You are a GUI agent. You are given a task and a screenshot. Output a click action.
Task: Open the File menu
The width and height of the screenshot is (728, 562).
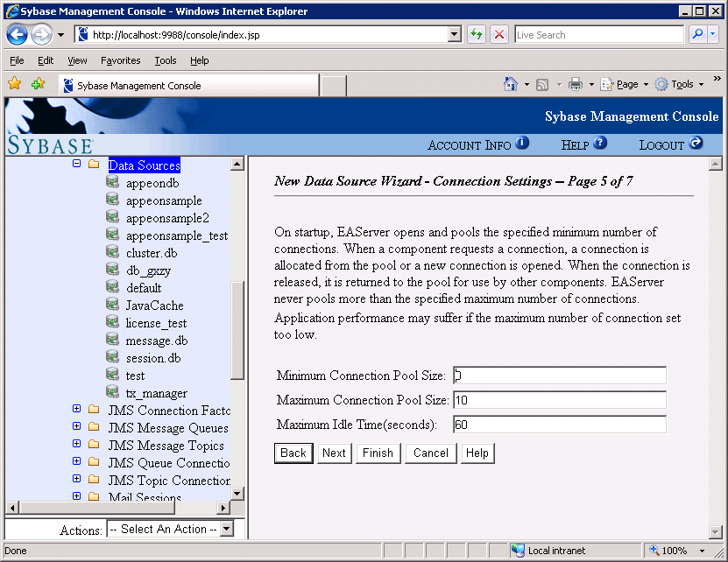(17, 60)
